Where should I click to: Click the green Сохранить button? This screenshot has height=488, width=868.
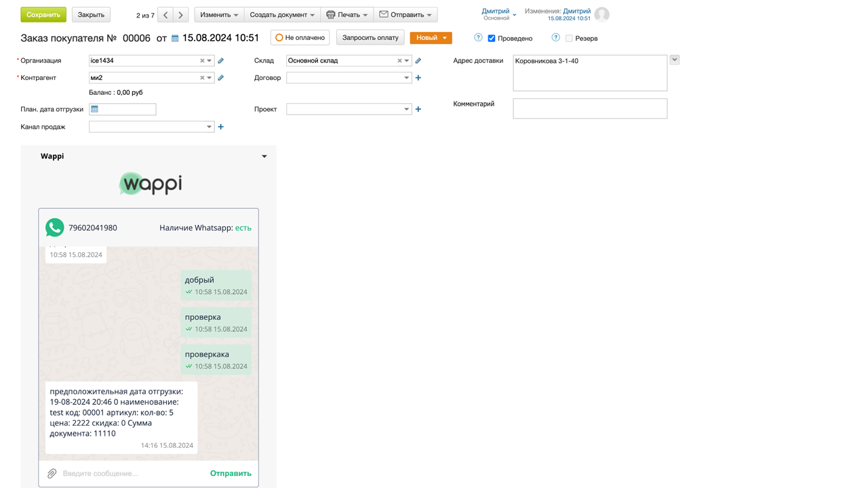43,15
